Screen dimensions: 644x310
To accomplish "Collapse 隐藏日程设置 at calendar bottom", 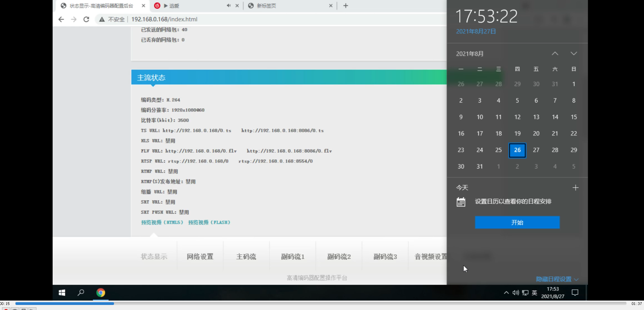I will 554,279.
